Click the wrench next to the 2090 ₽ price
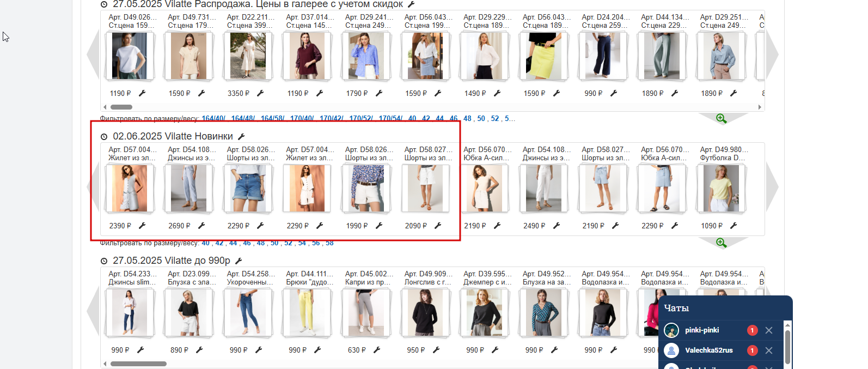The image size is (868, 369). 438,226
